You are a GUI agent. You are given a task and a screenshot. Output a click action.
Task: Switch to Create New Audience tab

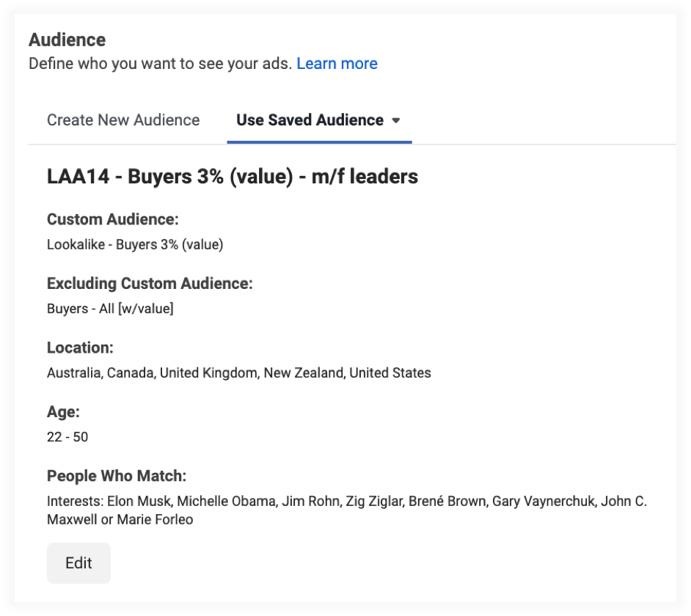pos(123,120)
